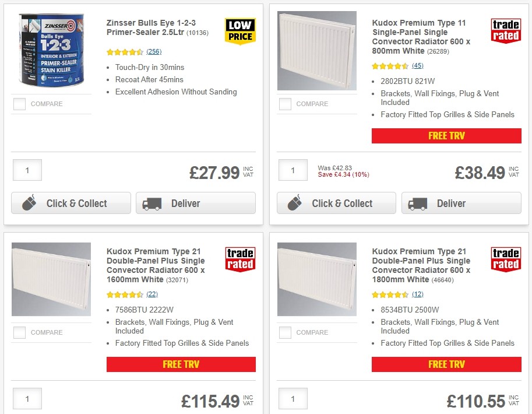Enable COMPARE for Kudox Type 11 radiator
The image size is (532, 414).
pos(285,104)
